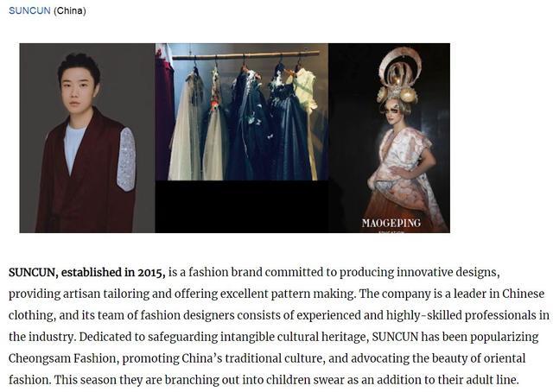
Task: Click the "(China)" label beside SUNCUN
Action: [x=70, y=10]
